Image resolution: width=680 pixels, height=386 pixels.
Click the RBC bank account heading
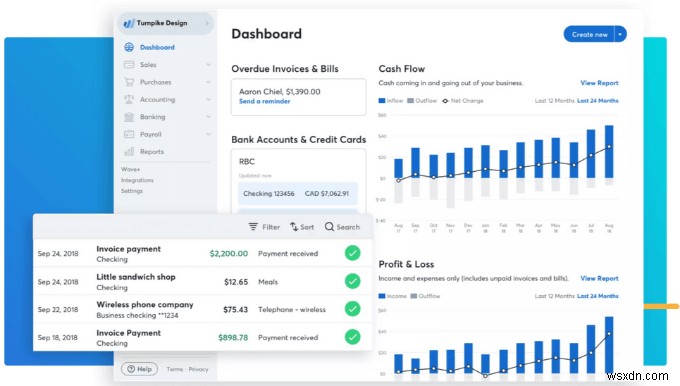pos(247,161)
